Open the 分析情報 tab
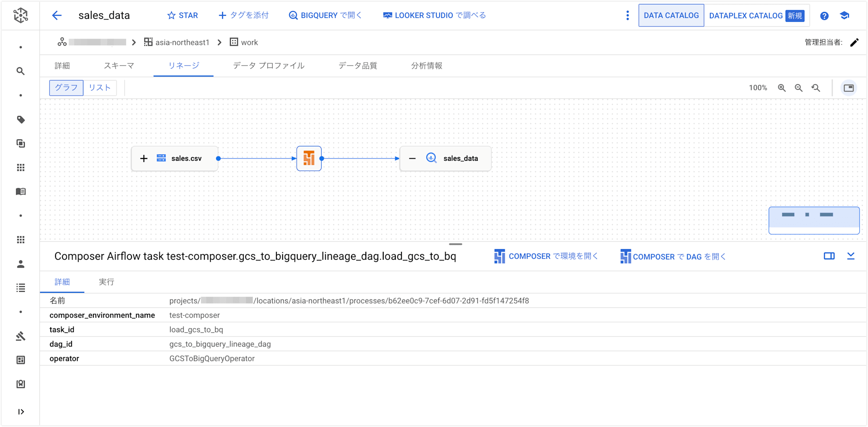Image resolution: width=868 pixels, height=427 pixels. (x=427, y=66)
